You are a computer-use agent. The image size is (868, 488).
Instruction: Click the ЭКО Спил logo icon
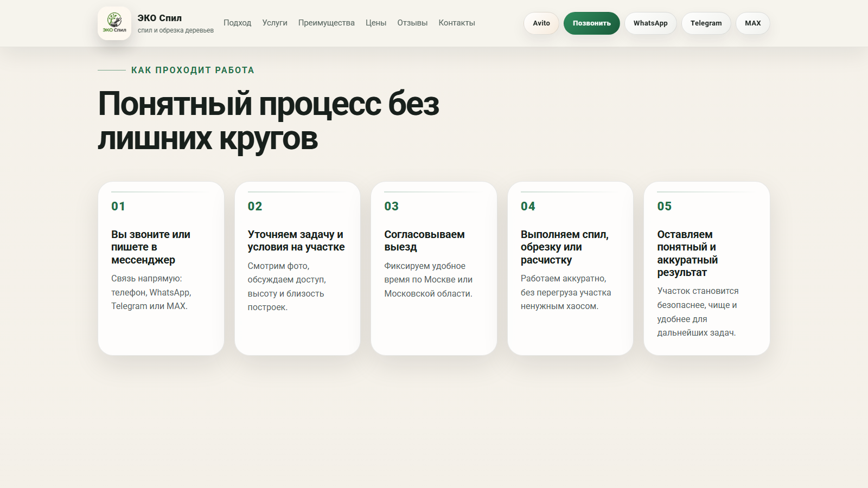pyautogui.click(x=114, y=23)
